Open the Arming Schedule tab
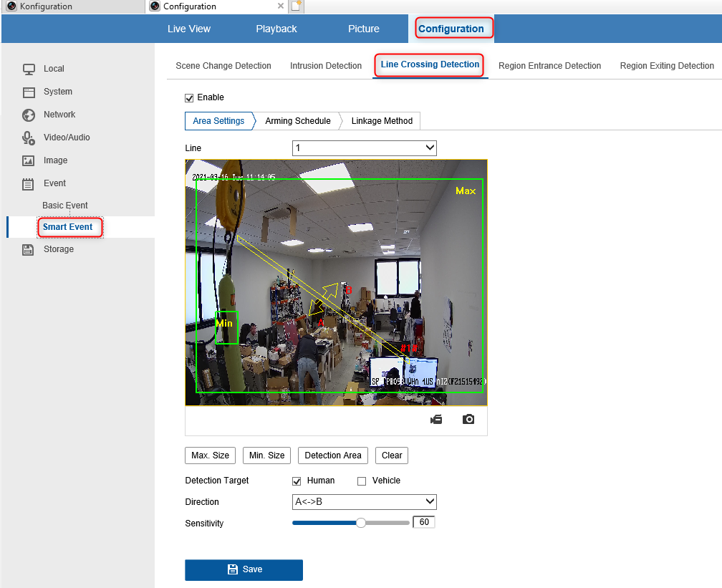This screenshot has height=588, width=722. click(298, 121)
